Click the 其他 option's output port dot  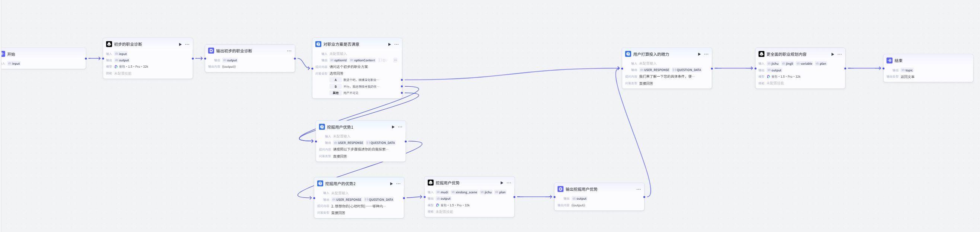402,93
